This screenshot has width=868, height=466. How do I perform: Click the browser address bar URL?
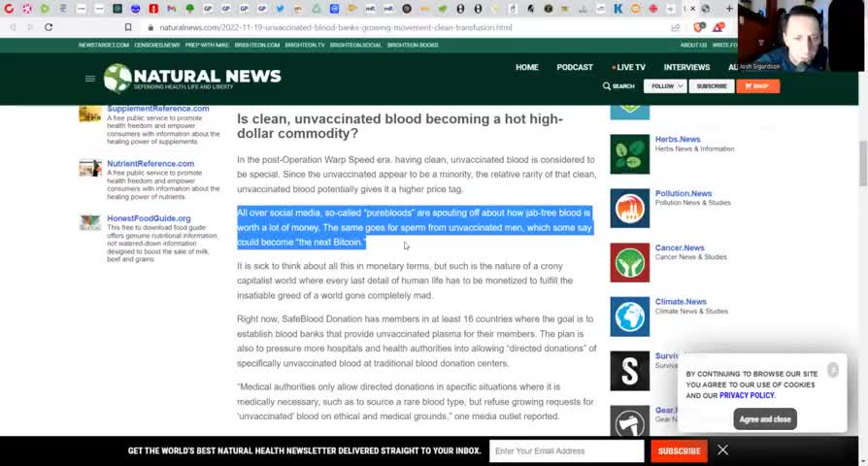[336, 27]
